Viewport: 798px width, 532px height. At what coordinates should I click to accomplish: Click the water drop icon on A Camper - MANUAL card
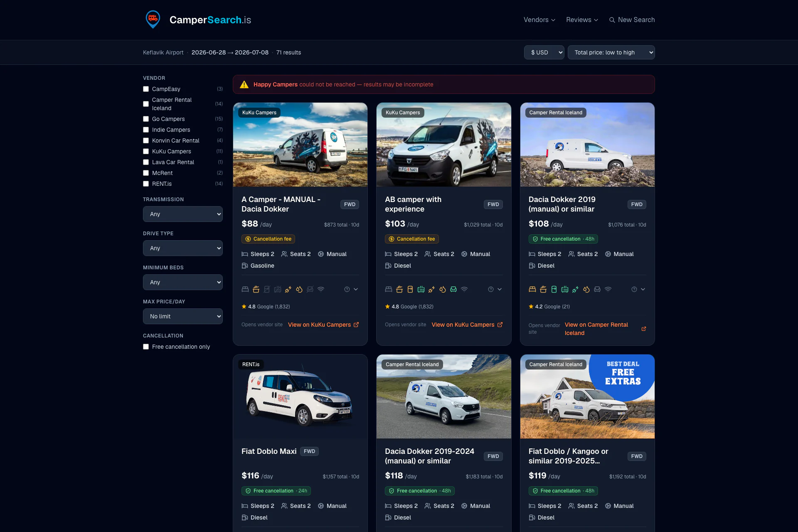point(299,289)
